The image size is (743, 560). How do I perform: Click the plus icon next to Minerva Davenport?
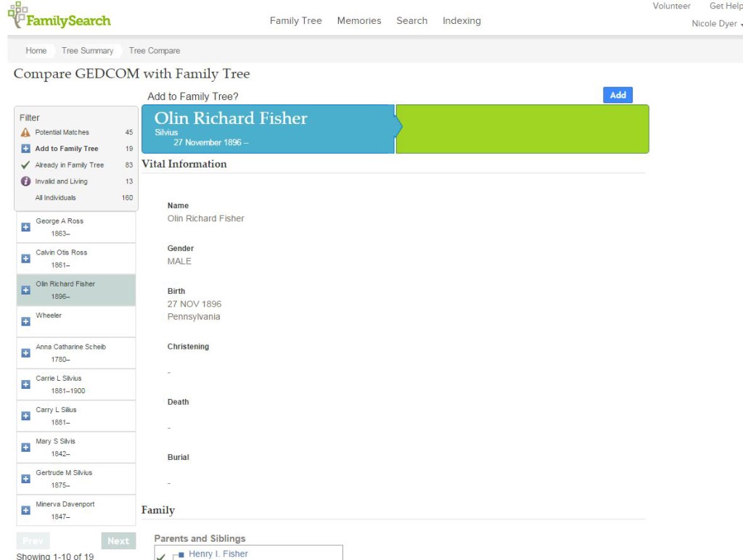(x=26, y=510)
